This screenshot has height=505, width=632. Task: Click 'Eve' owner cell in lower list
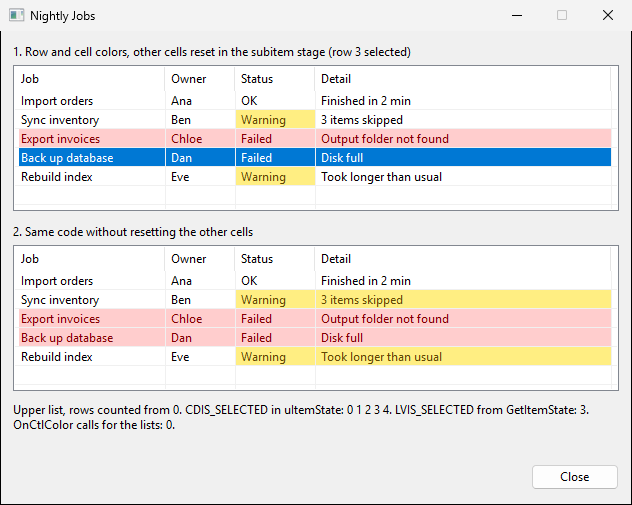(x=200, y=357)
